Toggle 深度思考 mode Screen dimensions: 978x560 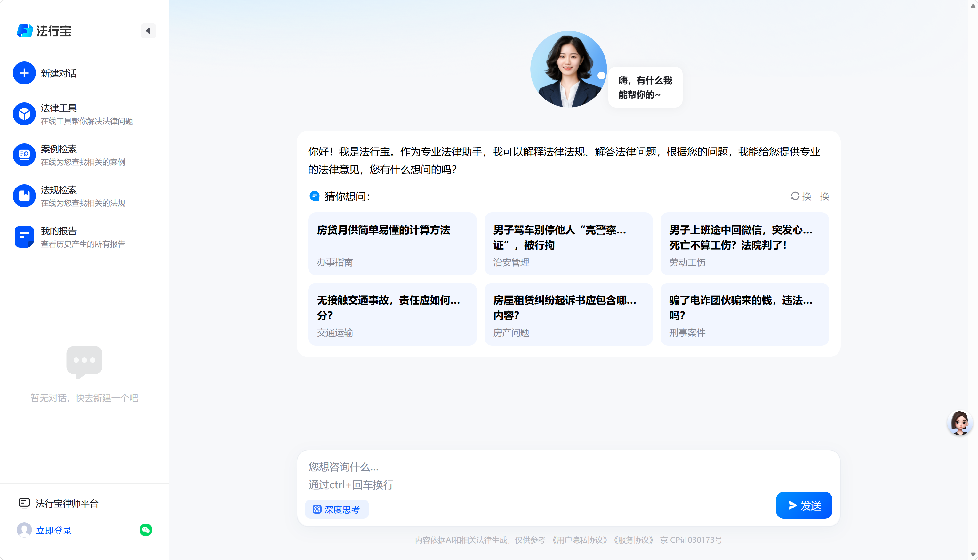337,509
